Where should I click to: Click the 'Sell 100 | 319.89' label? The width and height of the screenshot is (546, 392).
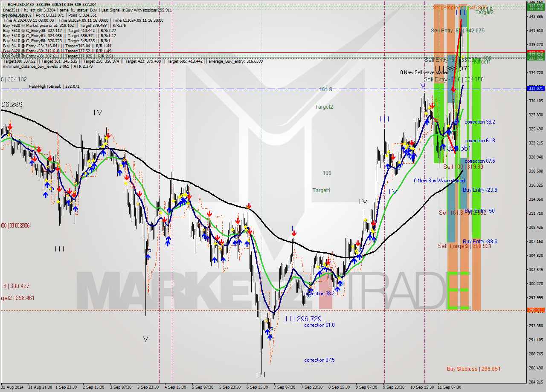463,167
